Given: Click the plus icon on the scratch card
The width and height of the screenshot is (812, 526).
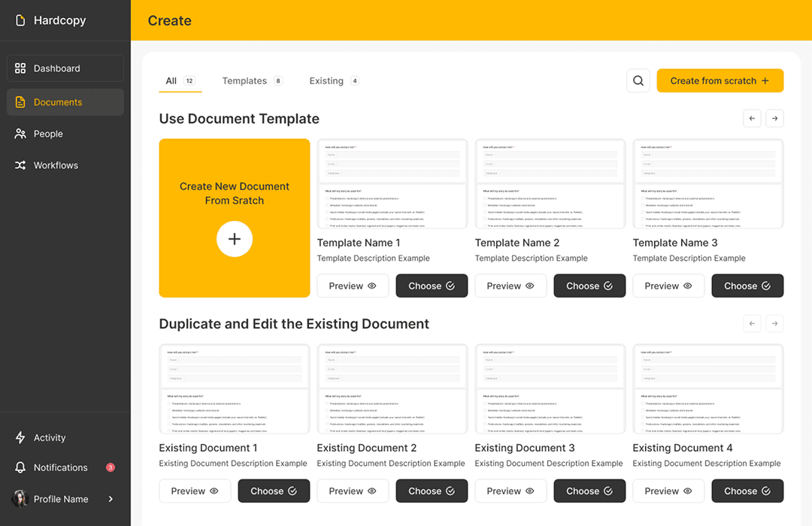Looking at the screenshot, I should click(235, 239).
